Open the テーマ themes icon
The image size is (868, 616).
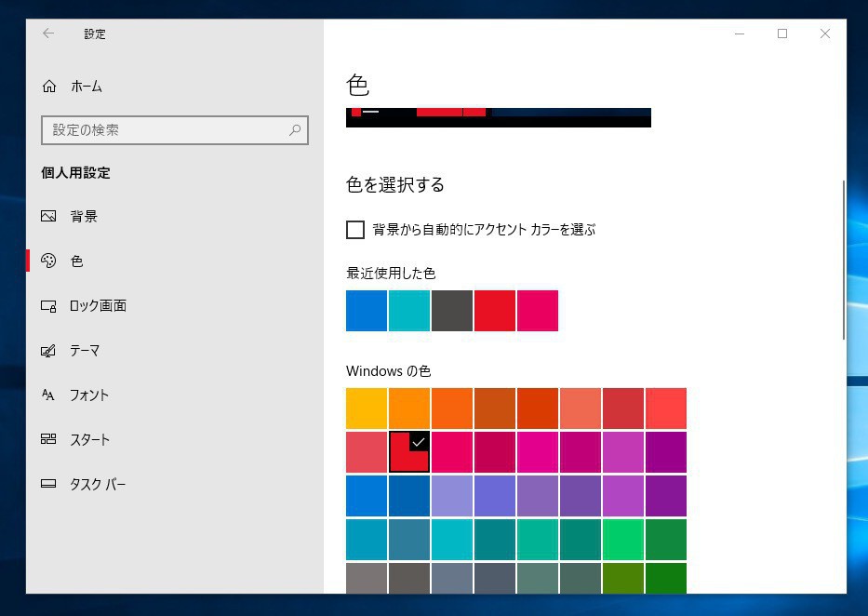[x=49, y=351]
